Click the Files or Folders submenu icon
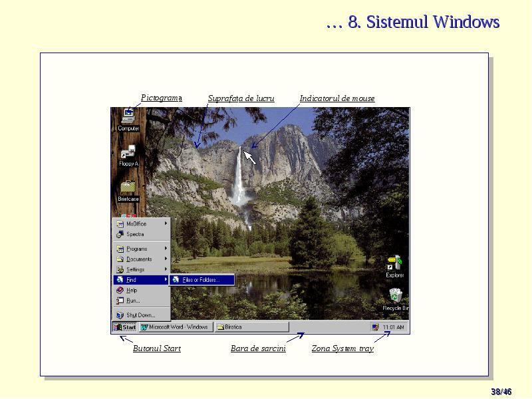This screenshot has height=399, width=532. (x=176, y=279)
